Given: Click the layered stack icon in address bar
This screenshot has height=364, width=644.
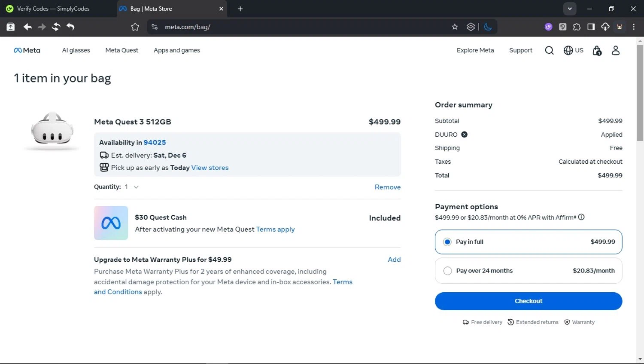Looking at the screenshot, I should tap(471, 27).
